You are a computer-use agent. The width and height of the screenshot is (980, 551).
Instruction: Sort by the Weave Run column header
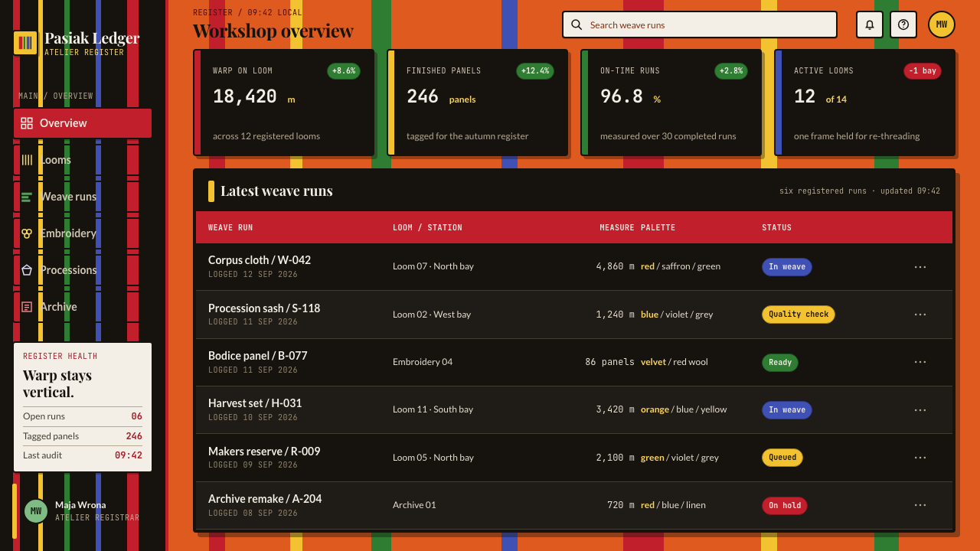click(230, 227)
